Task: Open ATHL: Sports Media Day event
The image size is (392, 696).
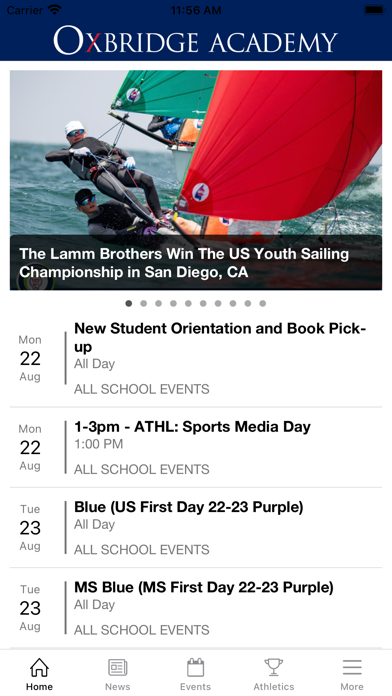Action: 196,447
